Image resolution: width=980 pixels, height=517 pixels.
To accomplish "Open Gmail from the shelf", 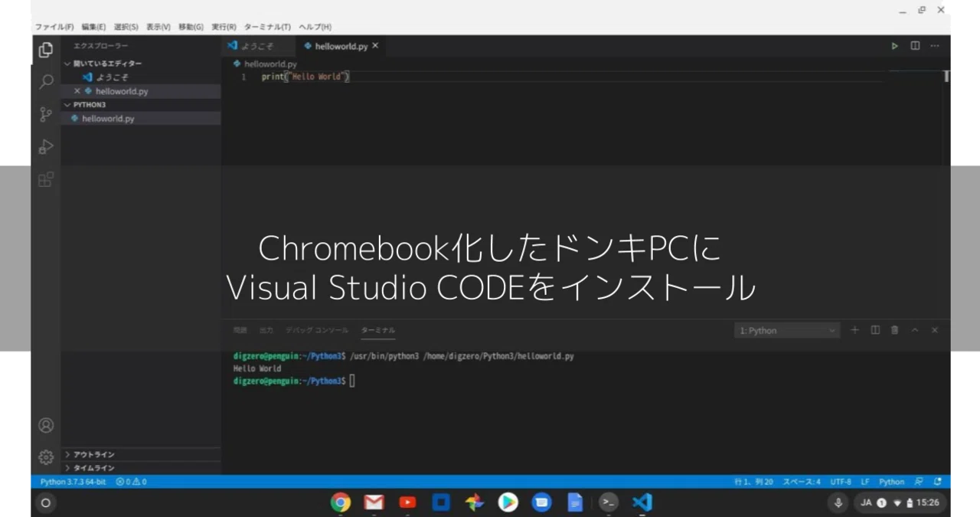I will point(374,502).
